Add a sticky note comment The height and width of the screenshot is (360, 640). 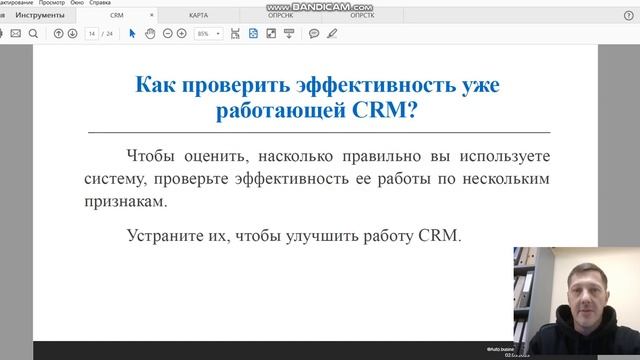click(314, 33)
